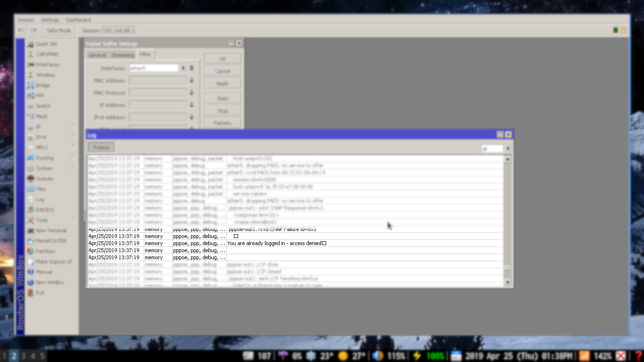Open Queues section
The height and width of the screenshot is (362, 644).
tap(45, 179)
